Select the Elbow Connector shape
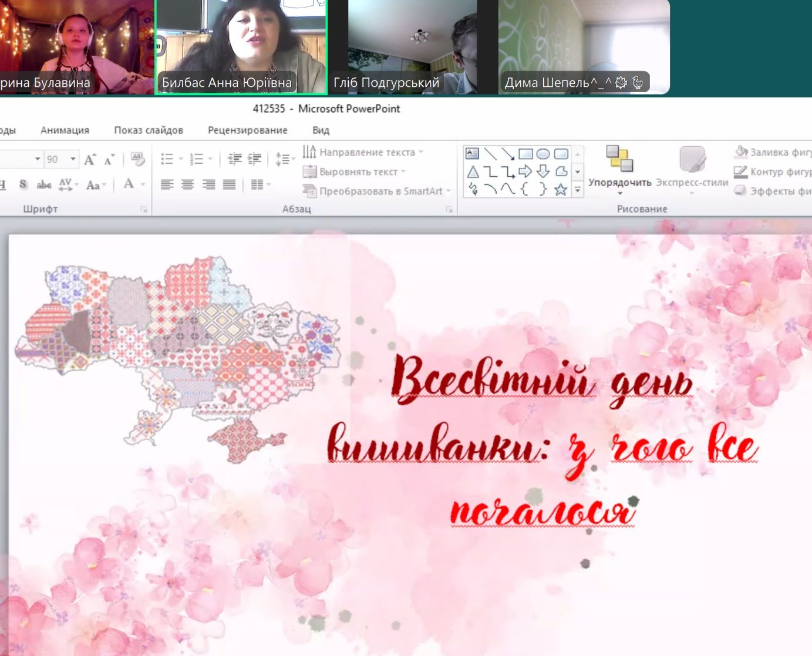Viewport: 812px width, 656px height. tap(490, 171)
